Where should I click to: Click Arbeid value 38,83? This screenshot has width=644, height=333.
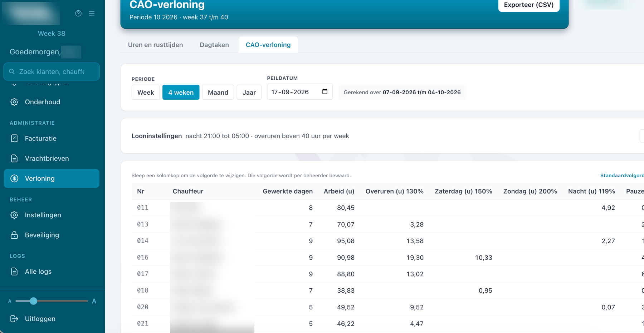click(x=346, y=290)
